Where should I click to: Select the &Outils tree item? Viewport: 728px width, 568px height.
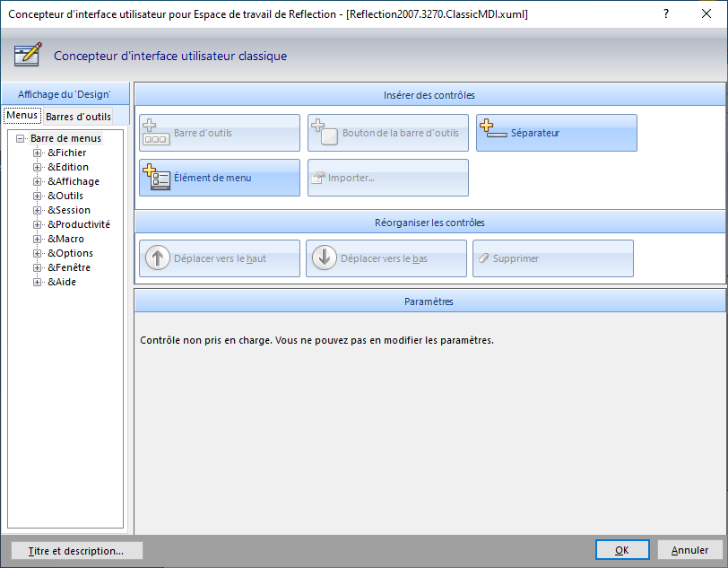[x=65, y=197]
